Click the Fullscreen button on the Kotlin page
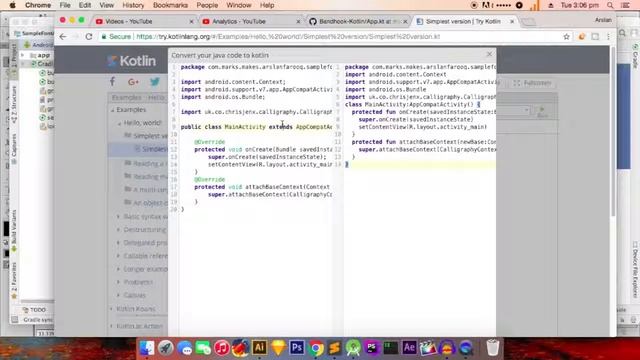Viewport: 640px width, 360px height. point(532,83)
